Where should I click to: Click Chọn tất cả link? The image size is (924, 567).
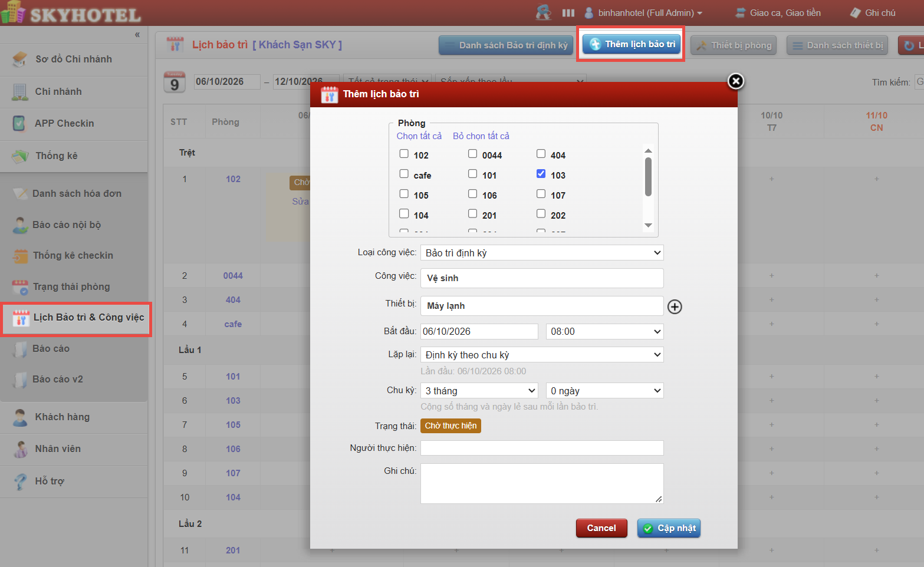coord(419,136)
